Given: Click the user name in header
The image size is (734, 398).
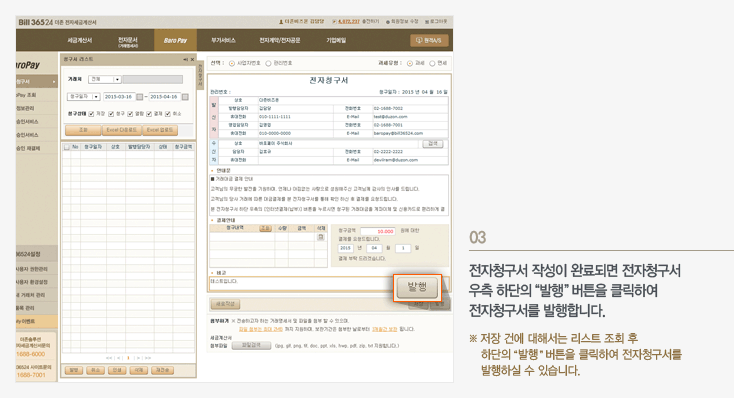Looking at the screenshot, I should [302, 22].
